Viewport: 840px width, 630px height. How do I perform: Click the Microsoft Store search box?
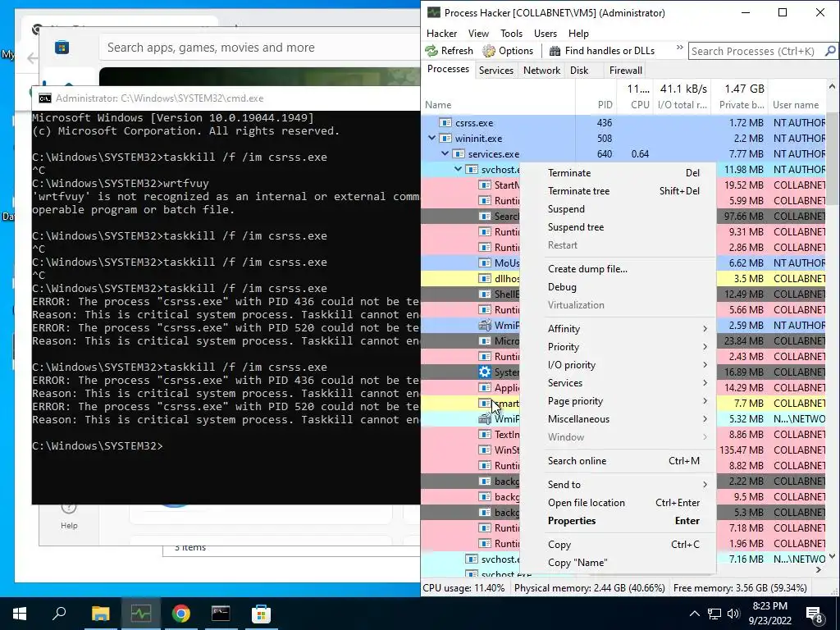tap(259, 48)
